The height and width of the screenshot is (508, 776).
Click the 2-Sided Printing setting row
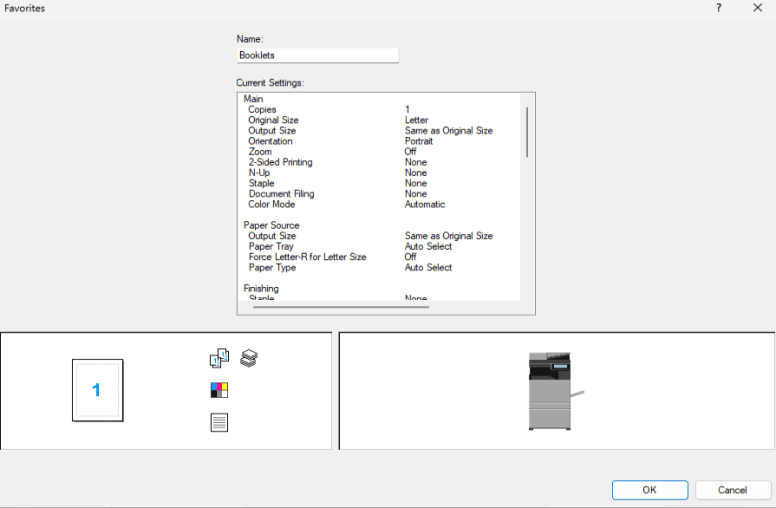point(280,162)
